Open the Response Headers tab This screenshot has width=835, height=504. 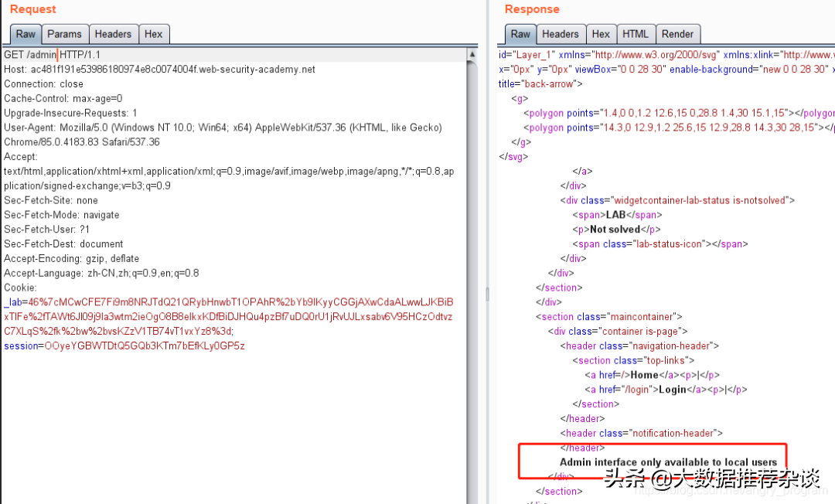pos(561,34)
